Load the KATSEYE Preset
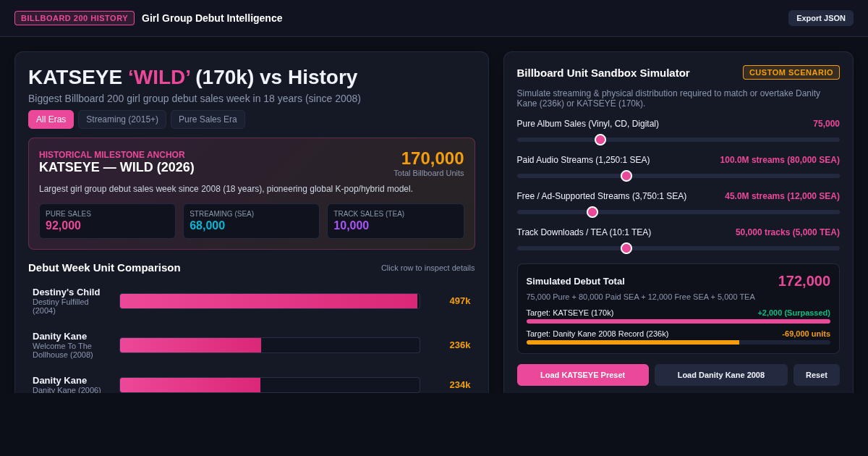Image resolution: width=868 pixels, height=456 pixels. [582, 375]
